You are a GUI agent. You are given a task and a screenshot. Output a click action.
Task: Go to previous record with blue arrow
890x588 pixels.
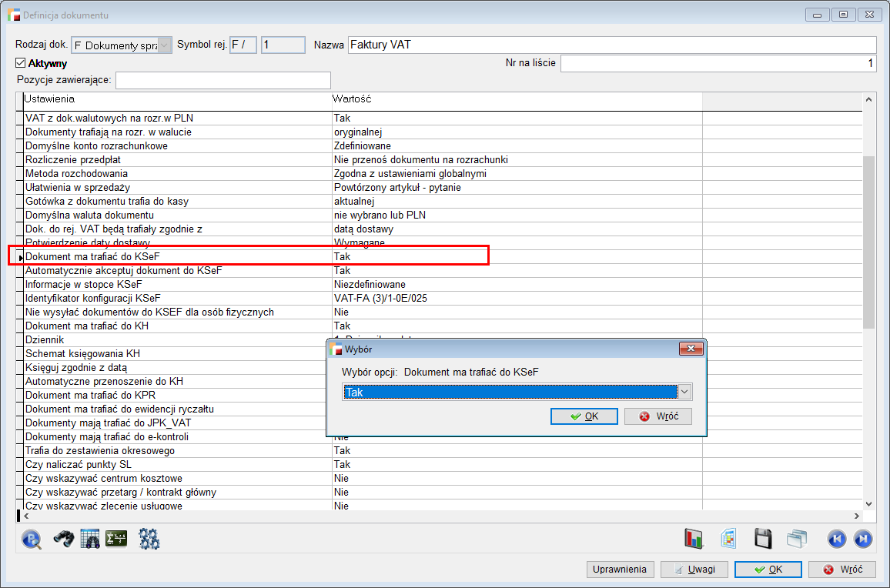coord(837,539)
